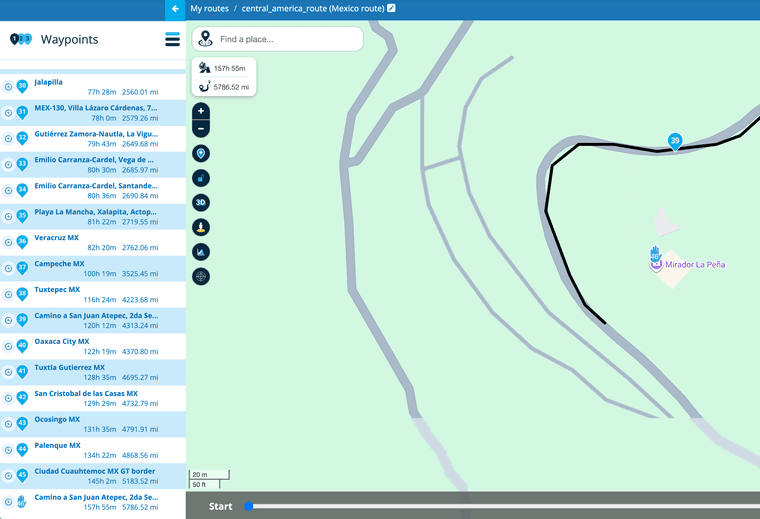The image size is (760, 519).
Task: Zoom in on the map
Action: click(201, 111)
